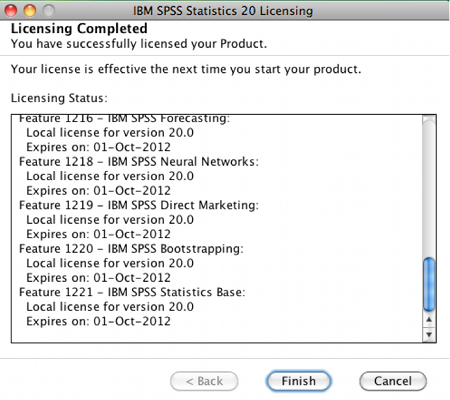Click the expiry date under Statistics Base
Viewport: 450px width, 400px height.
coord(98,321)
